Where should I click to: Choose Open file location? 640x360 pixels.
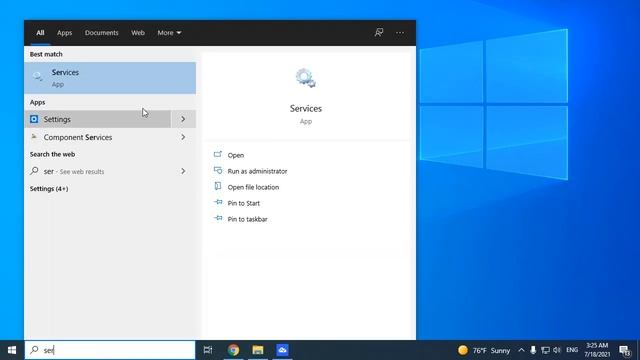coord(253,187)
